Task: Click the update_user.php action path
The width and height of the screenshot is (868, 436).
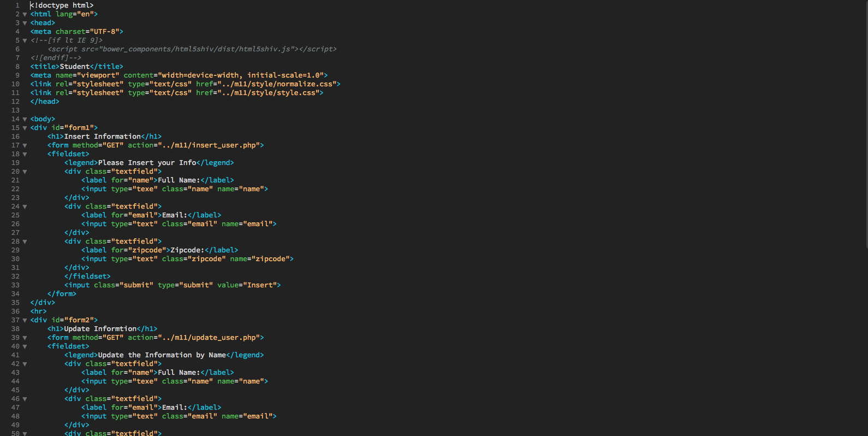Action: [x=209, y=338]
